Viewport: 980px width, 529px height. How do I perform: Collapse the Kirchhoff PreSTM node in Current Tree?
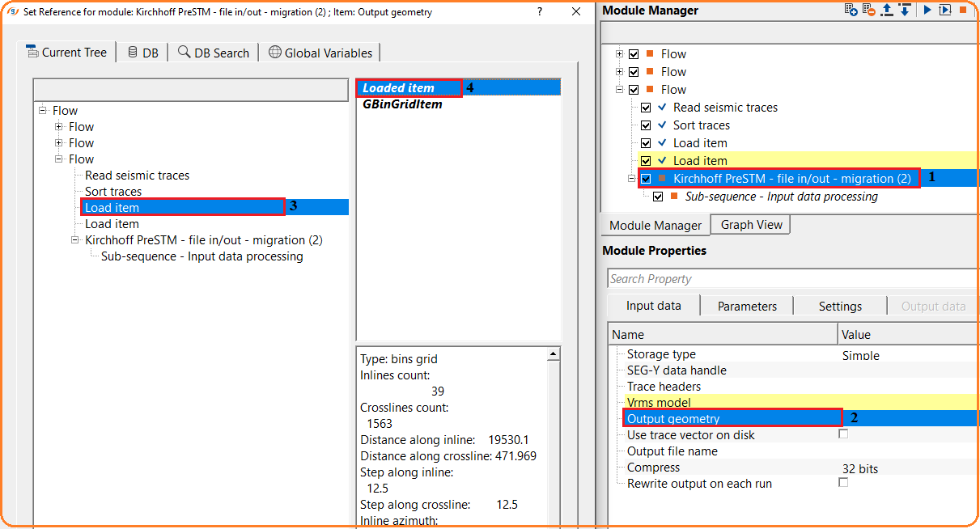75,240
